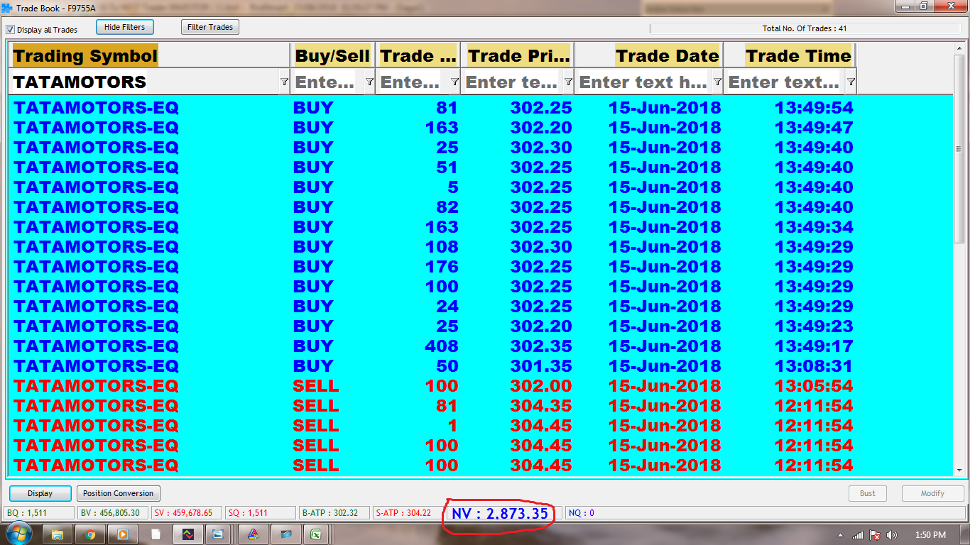The image size is (980, 545).
Task: Focus the Trade Price filter text field
Action: (x=513, y=82)
